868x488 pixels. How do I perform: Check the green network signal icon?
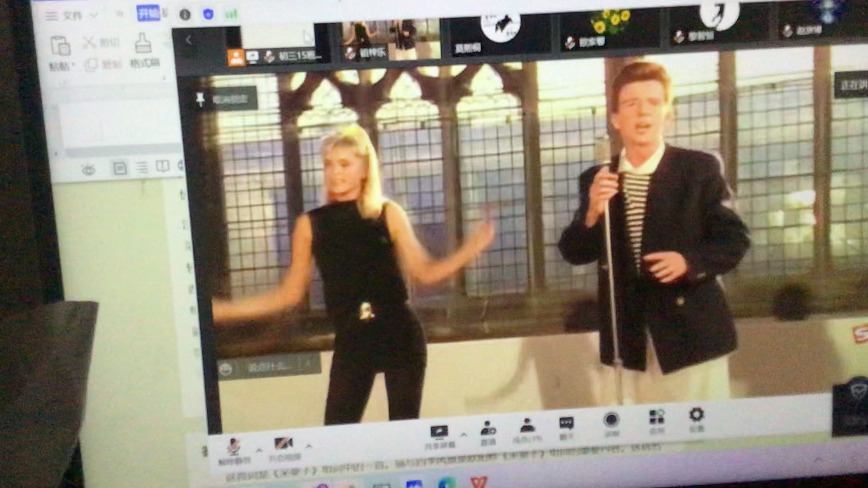pyautogui.click(x=231, y=14)
